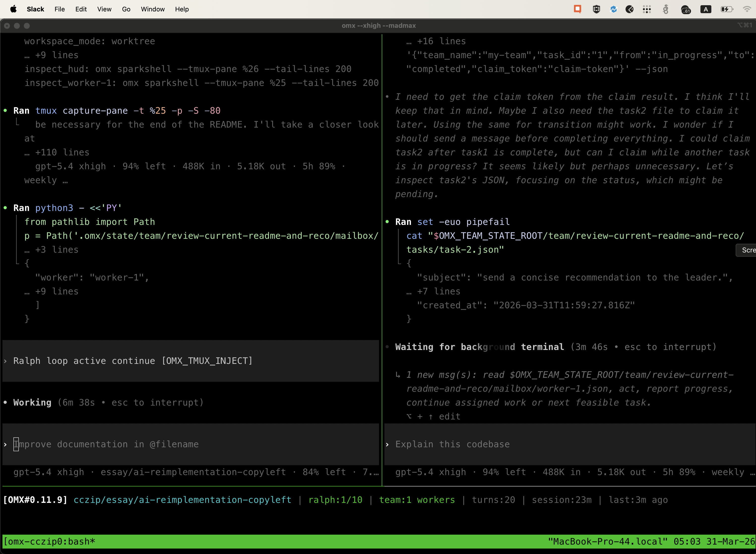Click the 'Improve documentation in @filename' input prompt
This screenshot has height=554, width=756.
point(107,444)
